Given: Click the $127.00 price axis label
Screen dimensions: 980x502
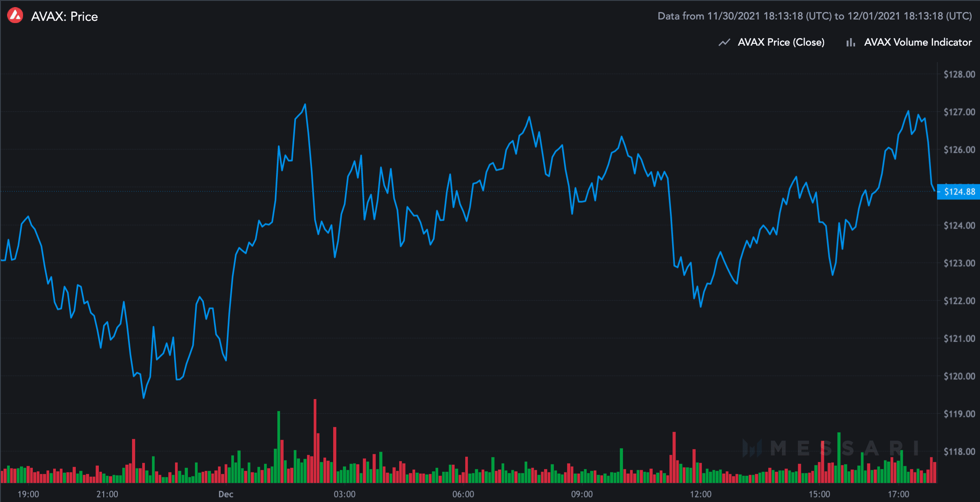Looking at the screenshot, I should click(959, 112).
